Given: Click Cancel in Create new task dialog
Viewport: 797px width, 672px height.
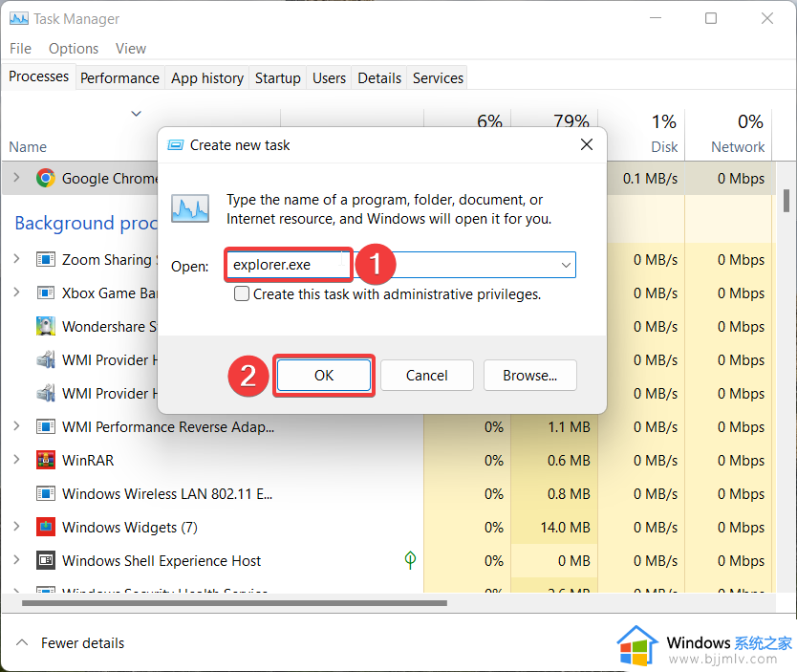Looking at the screenshot, I should 426,375.
